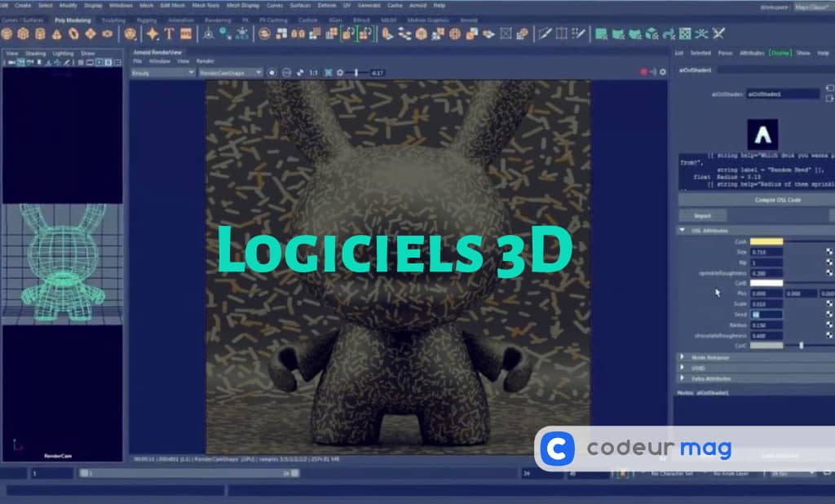Screen dimensions: 835x504
Task: Select the polygon torus shelf icon
Action: (x=73, y=33)
